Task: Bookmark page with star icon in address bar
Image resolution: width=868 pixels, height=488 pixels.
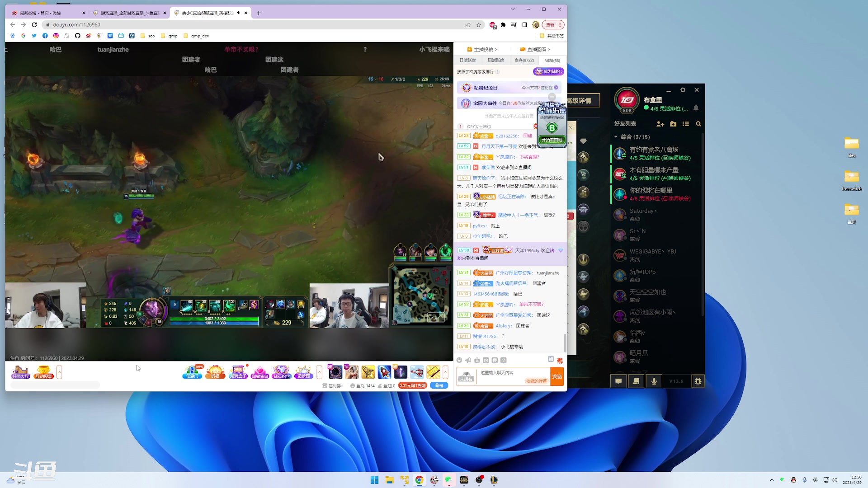Action: pyautogui.click(x=479, y=25)
